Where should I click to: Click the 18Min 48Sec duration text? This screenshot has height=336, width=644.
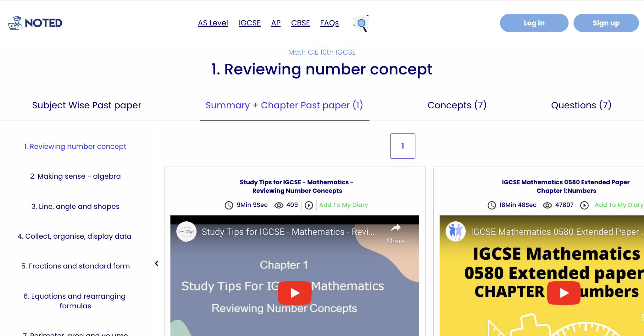pyautogui.click(x=518, y=205)
